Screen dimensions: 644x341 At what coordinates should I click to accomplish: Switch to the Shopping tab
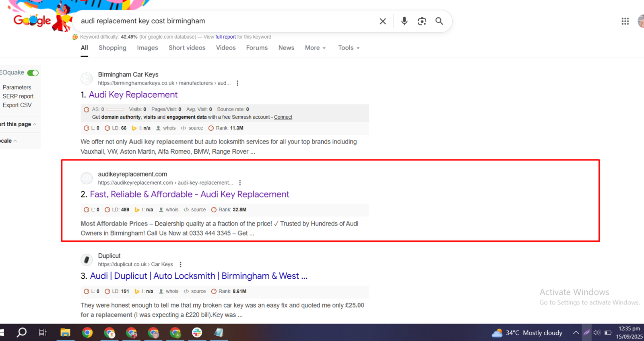(x=112, y=48)
